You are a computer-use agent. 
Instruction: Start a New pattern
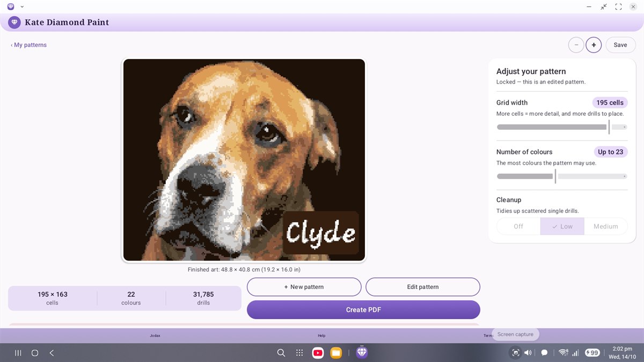[x=304, y=287]
